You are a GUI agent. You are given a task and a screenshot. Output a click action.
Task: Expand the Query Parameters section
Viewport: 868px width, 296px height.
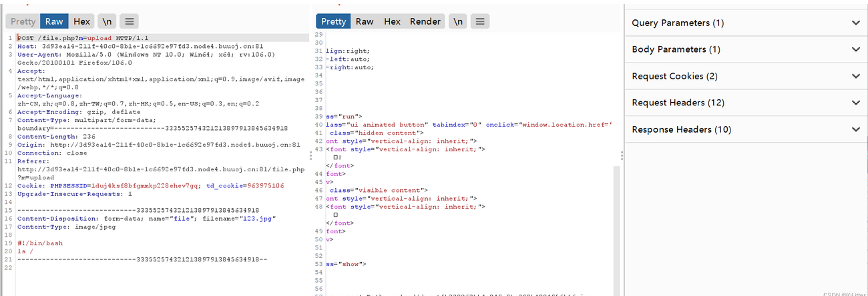tap(855, 23)
